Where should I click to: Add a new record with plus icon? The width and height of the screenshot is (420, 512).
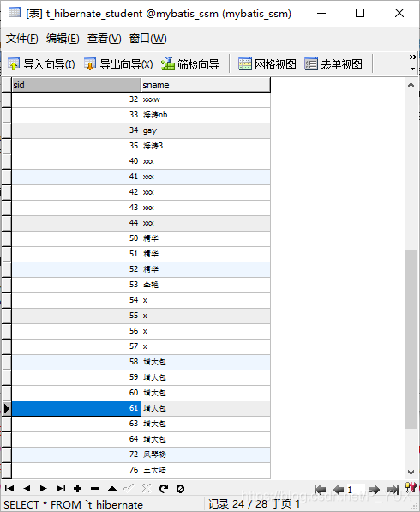click(x=78, y=489)
